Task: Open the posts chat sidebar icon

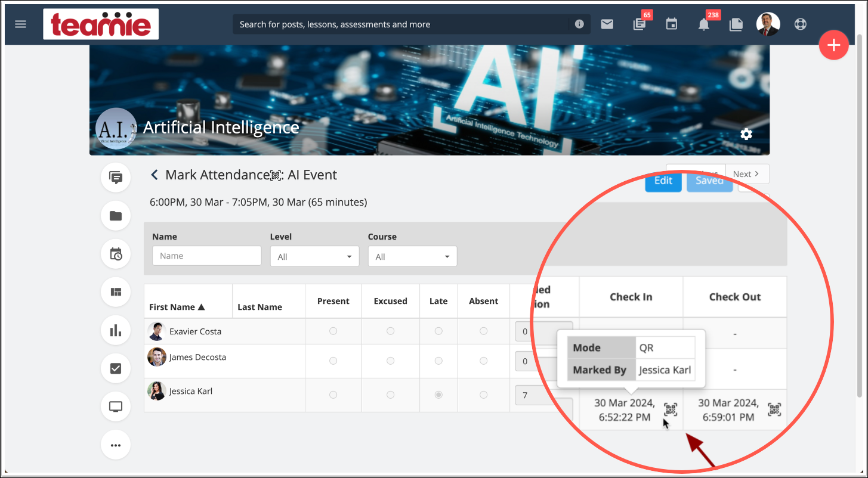Action: [x=116, y=178]
